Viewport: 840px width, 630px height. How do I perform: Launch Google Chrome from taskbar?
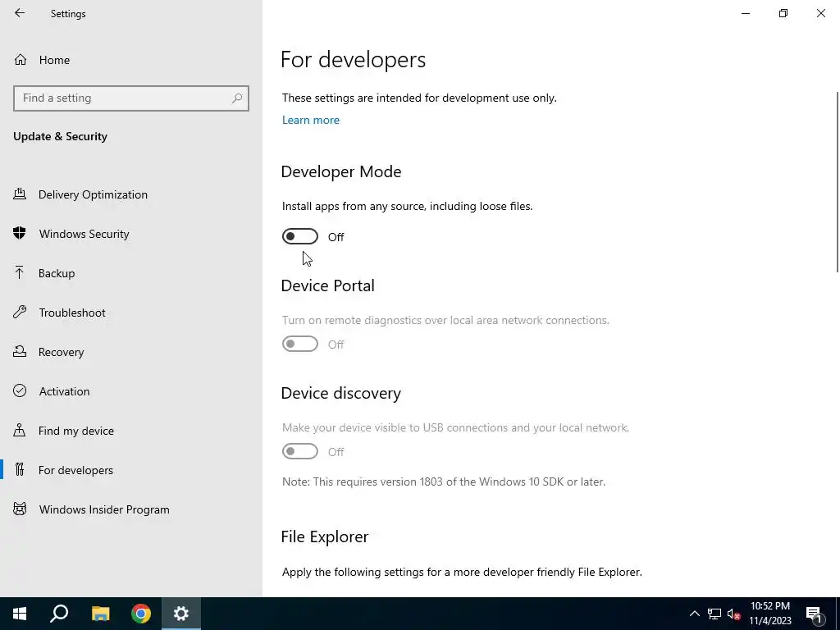pyautogui.click(x=141, y=614)
